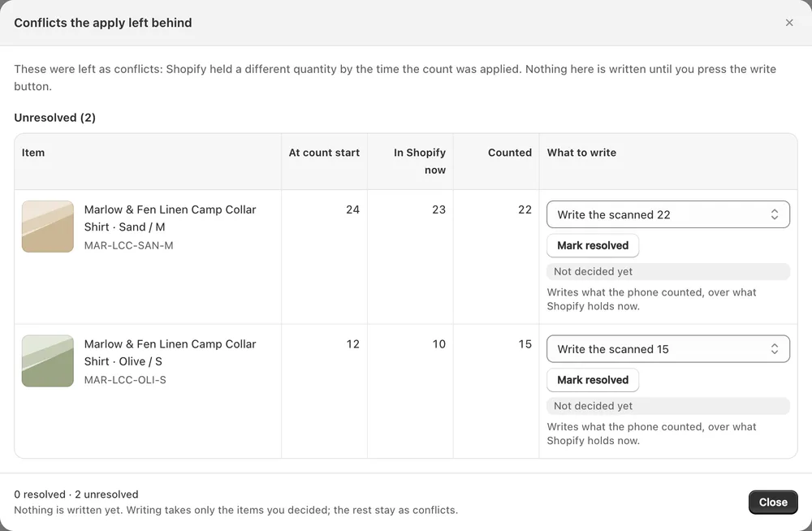Click the 'What to write' column header

pyautogui.click(x=581, y=153)
